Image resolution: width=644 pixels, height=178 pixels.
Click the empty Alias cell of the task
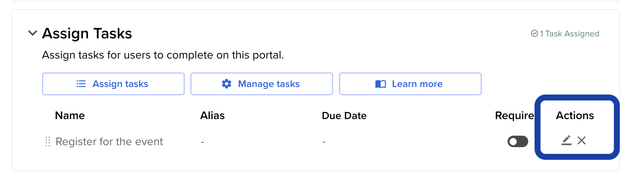[203, 142]
